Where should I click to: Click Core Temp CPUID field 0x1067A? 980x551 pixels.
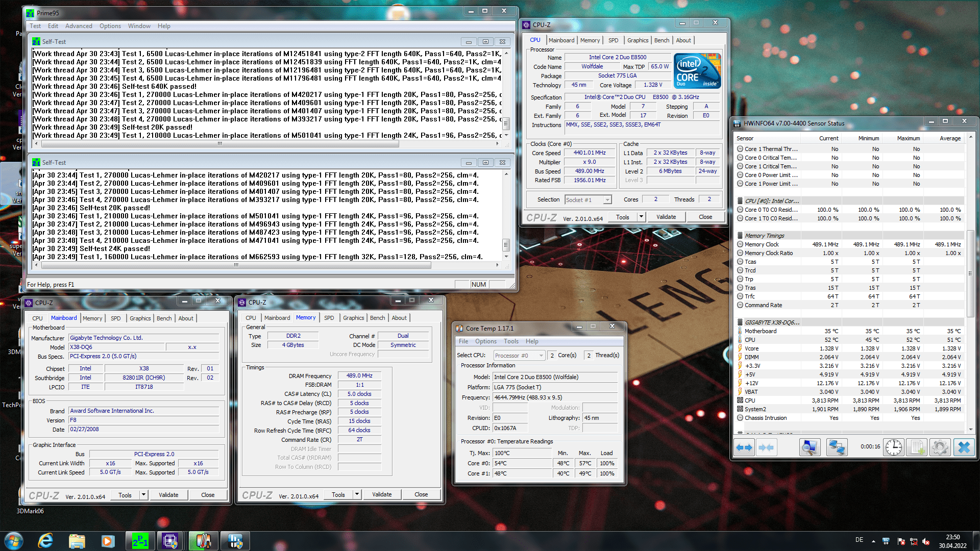[x=510, y=428]
